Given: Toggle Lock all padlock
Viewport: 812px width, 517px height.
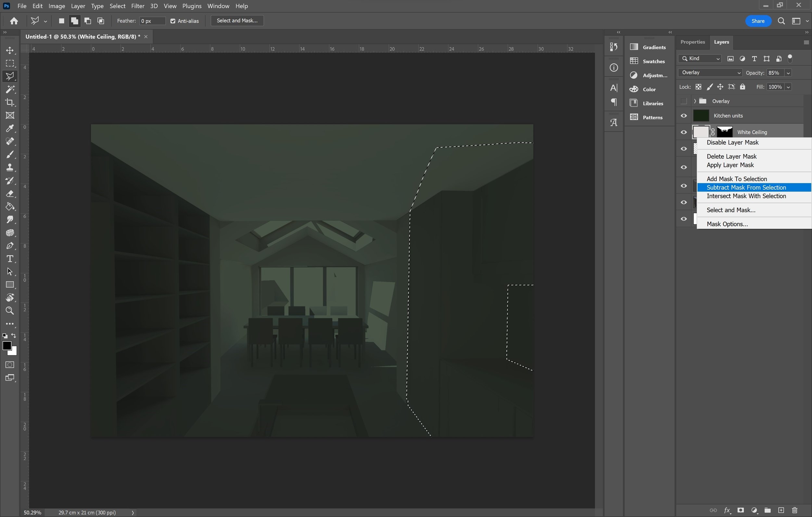Looking at the screenshot, I should [x=742, y=87].
